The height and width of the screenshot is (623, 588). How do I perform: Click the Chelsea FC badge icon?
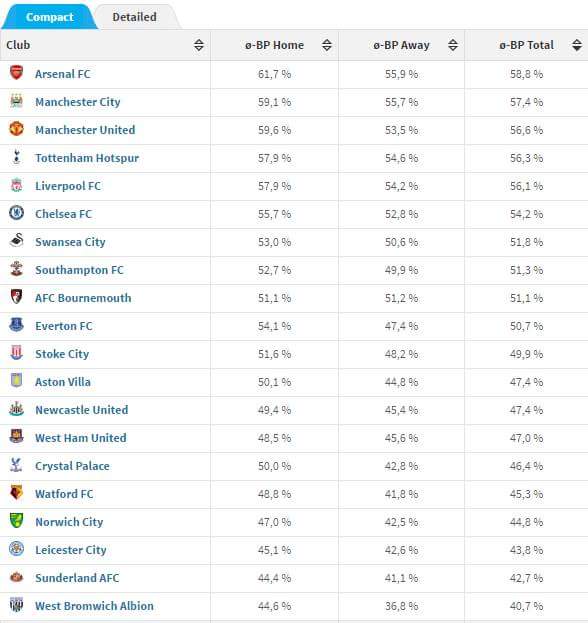click(16, 213)
